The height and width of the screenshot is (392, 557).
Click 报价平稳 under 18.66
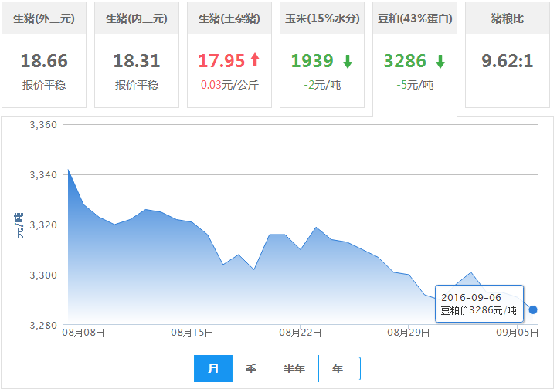[44, 85]
